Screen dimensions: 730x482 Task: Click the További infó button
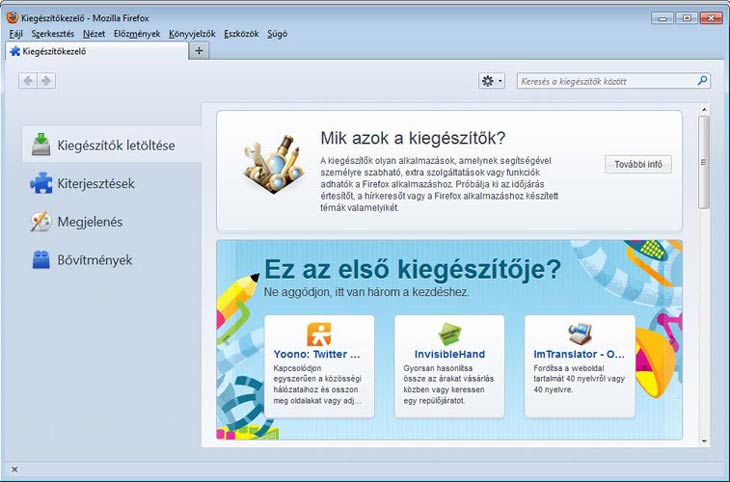tap(638, 164)
